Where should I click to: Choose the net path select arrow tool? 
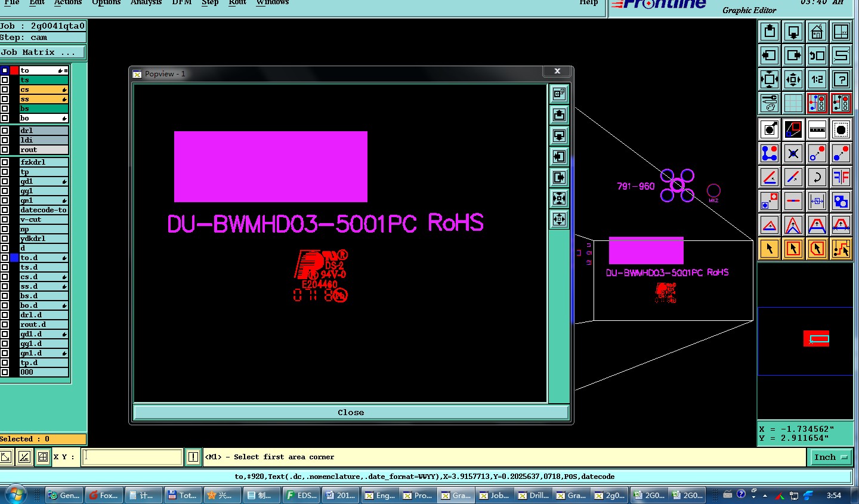coord(841,249)
